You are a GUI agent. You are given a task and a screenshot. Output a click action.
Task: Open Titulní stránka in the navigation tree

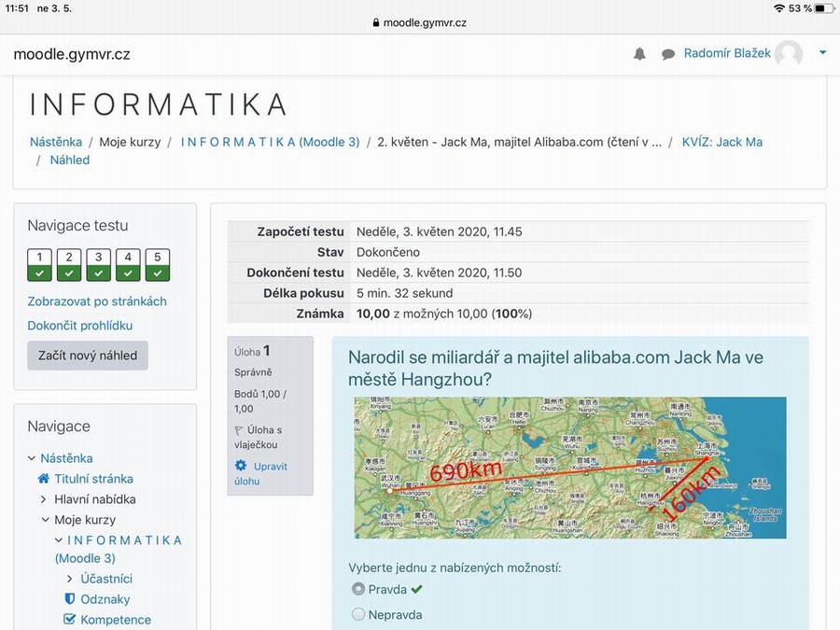[x=93, y=479]
